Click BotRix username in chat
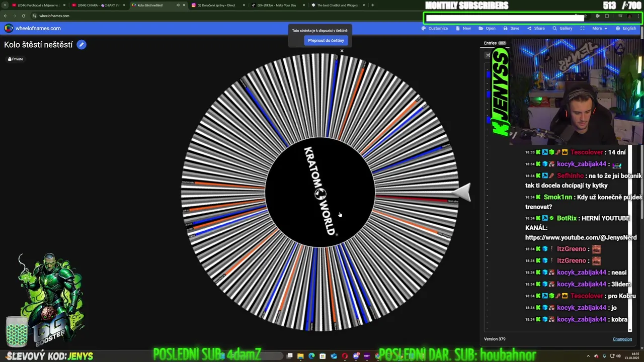This screenshot has height=362, width=644. (567, 218)
